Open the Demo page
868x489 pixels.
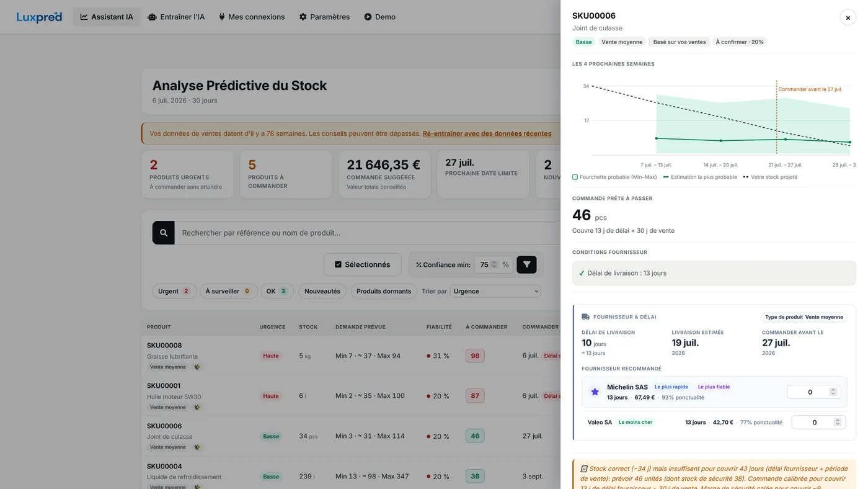(x=379, y=17)
